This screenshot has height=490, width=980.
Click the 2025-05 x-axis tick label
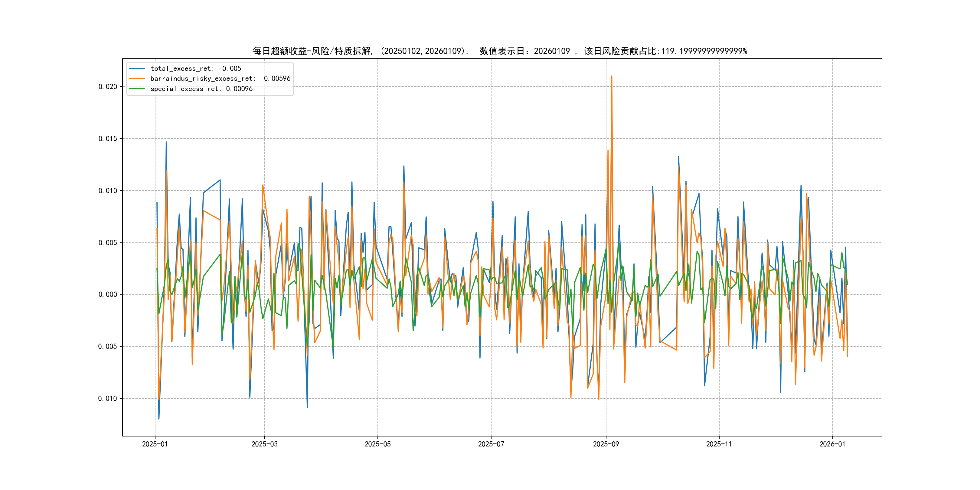(x=377, y=444)
